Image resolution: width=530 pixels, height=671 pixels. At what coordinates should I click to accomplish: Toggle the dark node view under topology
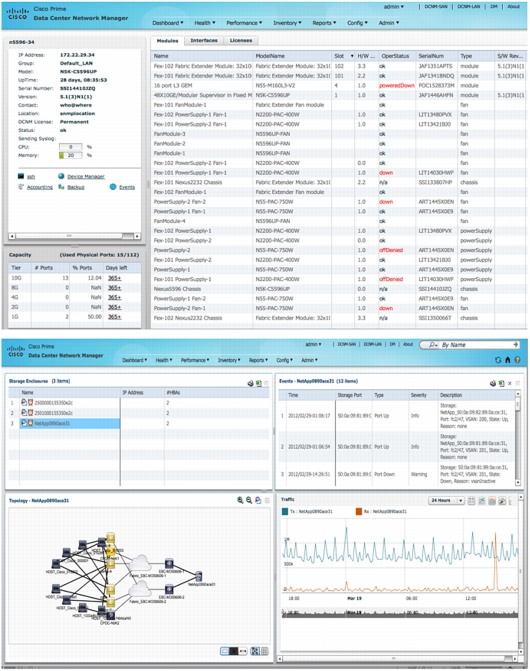coord(234,651)
